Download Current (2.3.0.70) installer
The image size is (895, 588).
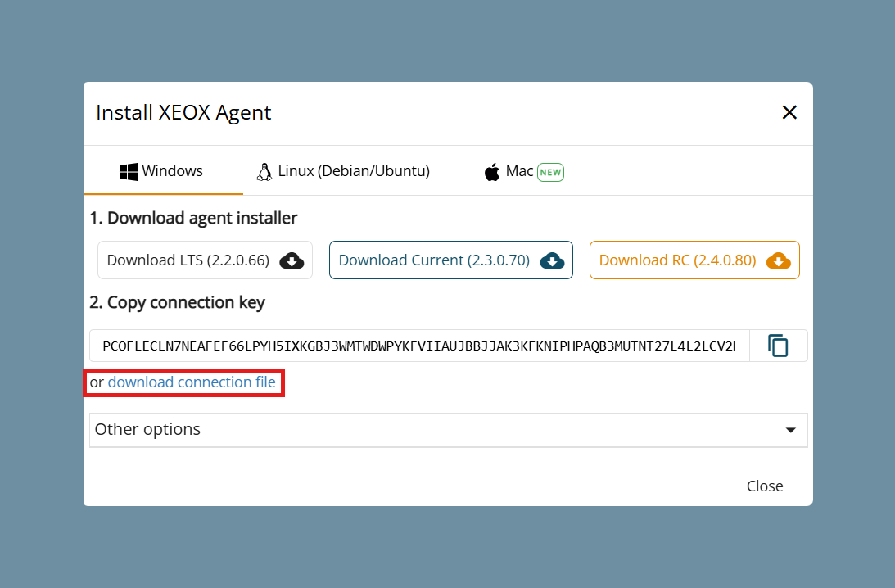(451, 260)
